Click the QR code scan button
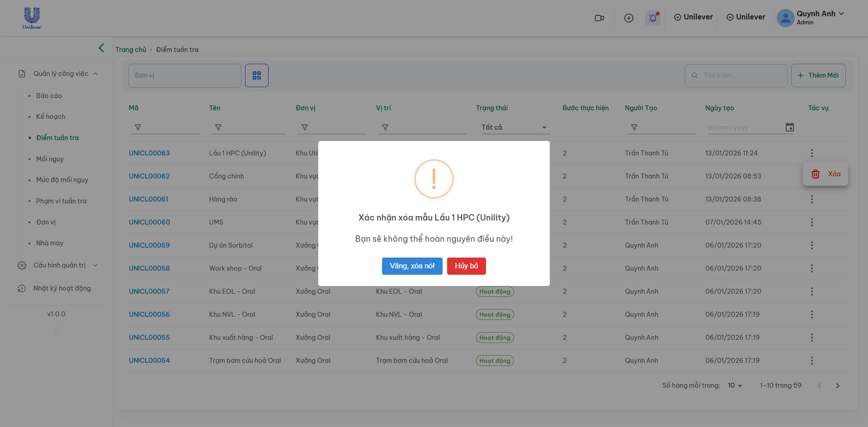Viewport: 868px width, 427px height. [257, 75]
